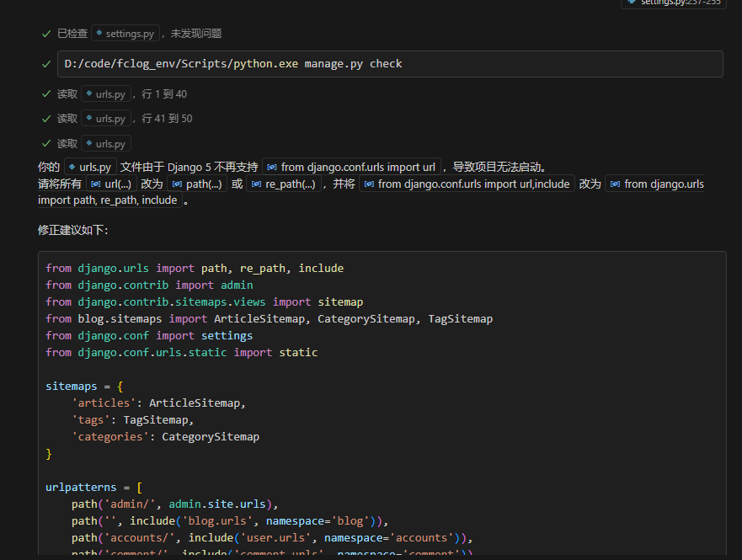Click checkmark icon beside 已检查 settings.py
This screenshot has height=560, width=742.
[x=46, y=34]
